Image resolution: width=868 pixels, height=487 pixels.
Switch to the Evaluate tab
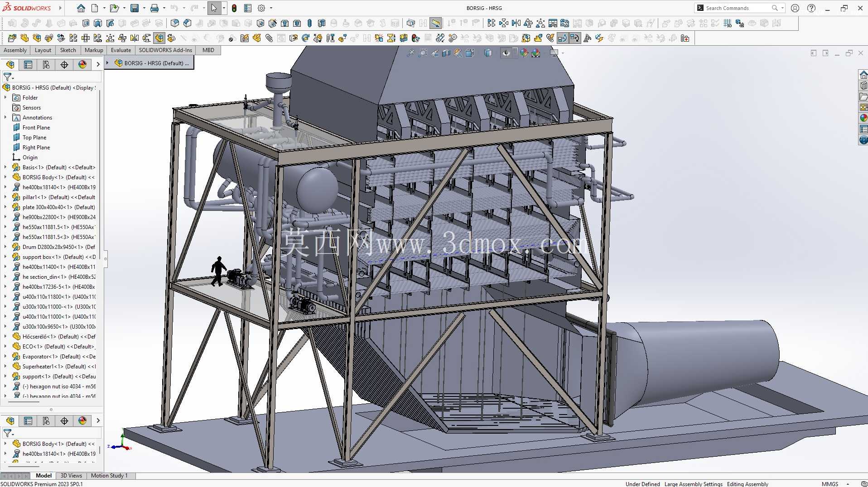[121, 50]
